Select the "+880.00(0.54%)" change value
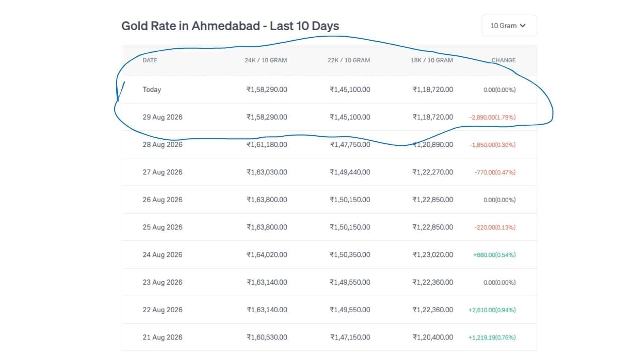 click(x=495, y=255)
